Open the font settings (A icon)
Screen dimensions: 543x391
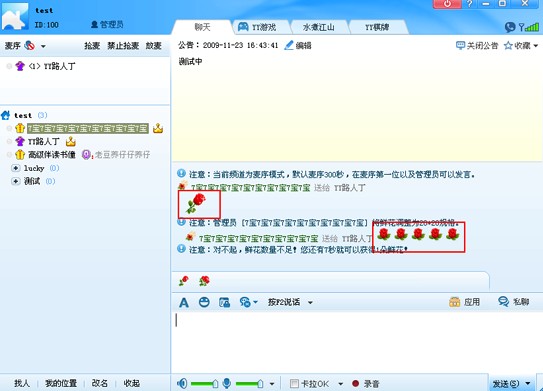[184, 302]
